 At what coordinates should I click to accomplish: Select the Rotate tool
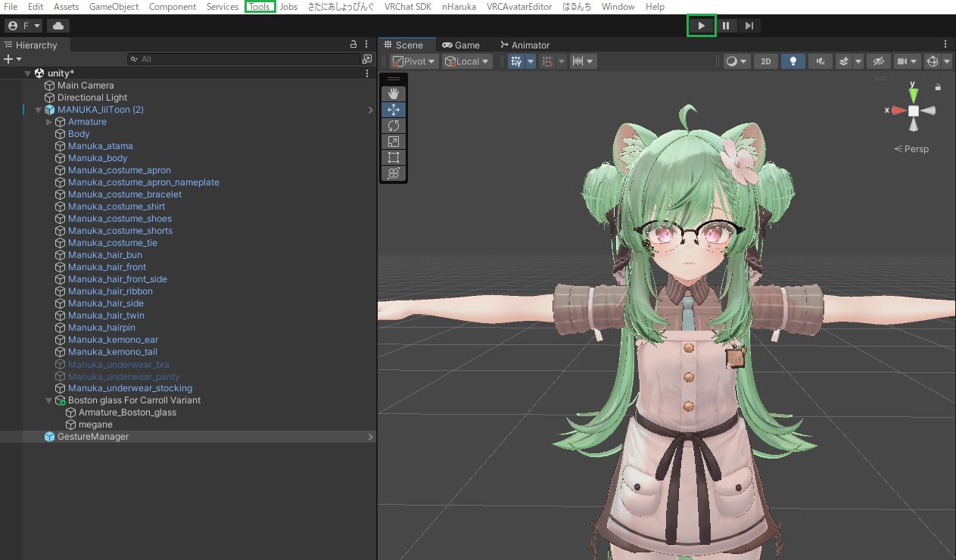tap(394, 126)
